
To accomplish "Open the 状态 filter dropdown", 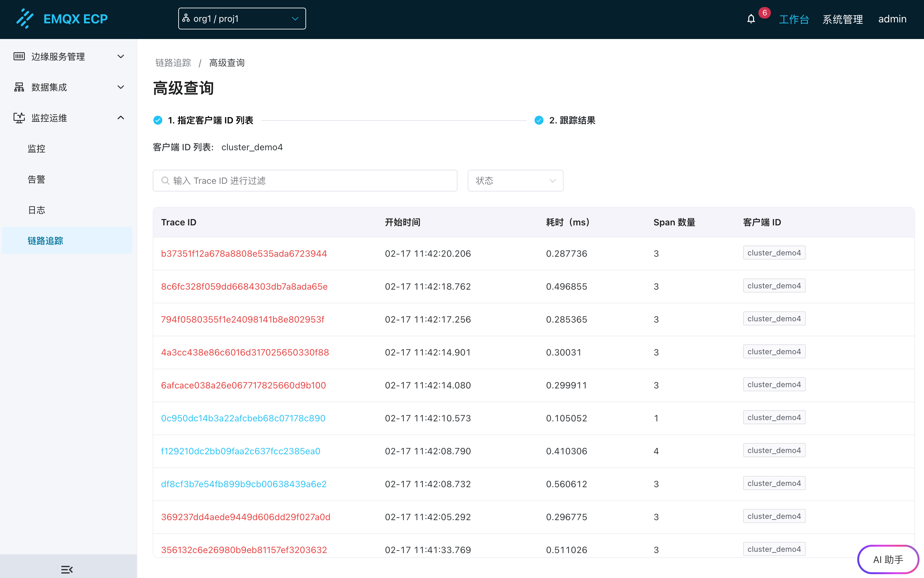I will pos(515,180).
